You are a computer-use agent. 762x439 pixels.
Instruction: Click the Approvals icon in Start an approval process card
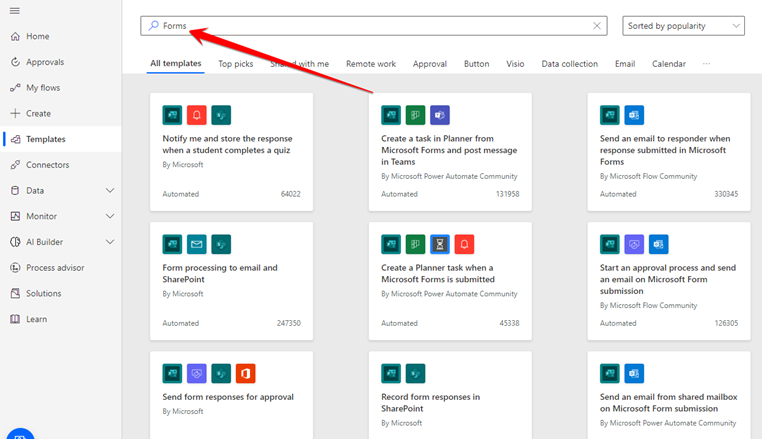634,245
